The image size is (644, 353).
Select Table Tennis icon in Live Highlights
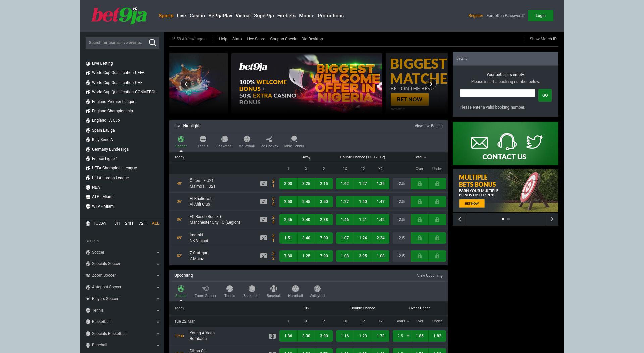pyautogui.click(x=293, y=139)
